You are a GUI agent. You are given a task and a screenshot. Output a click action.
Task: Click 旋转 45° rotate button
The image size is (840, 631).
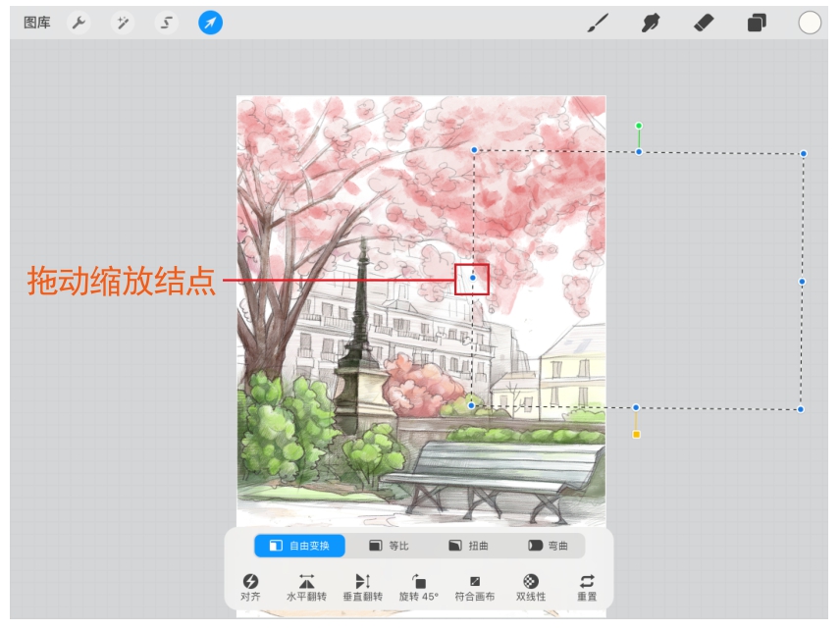(x=418, y=588)
